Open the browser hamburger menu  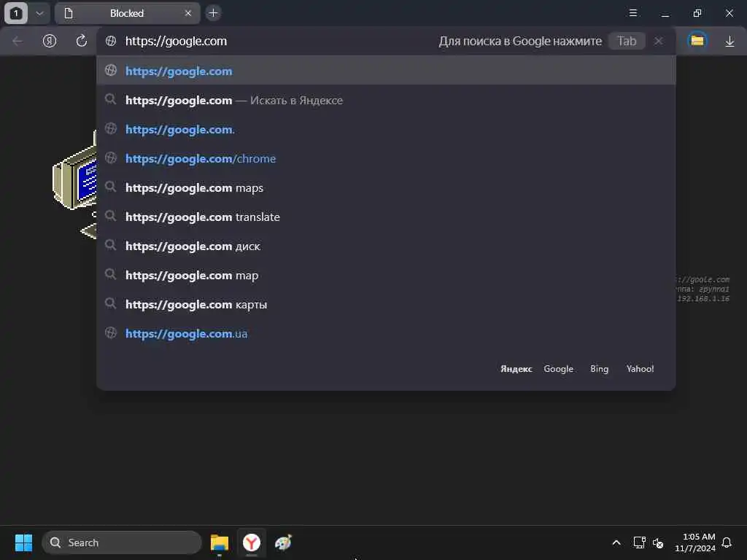[633, 13]
